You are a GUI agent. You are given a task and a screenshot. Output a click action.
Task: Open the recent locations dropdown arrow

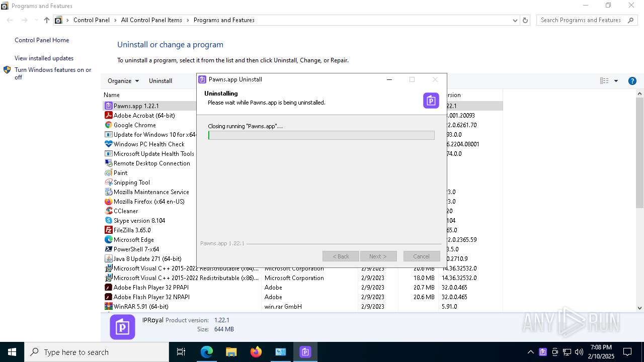tap(36, 20)
